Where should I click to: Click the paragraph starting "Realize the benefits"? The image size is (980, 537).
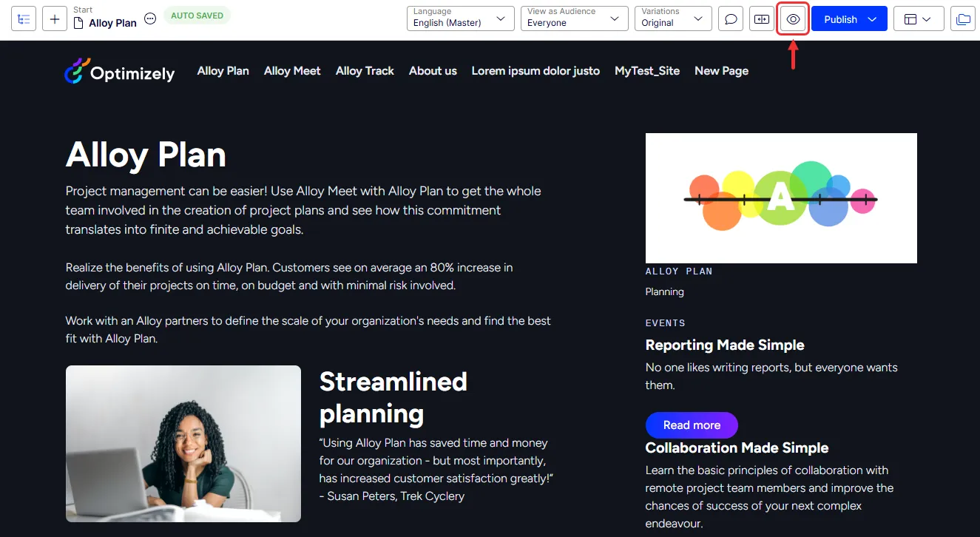[x=289, y=276]
